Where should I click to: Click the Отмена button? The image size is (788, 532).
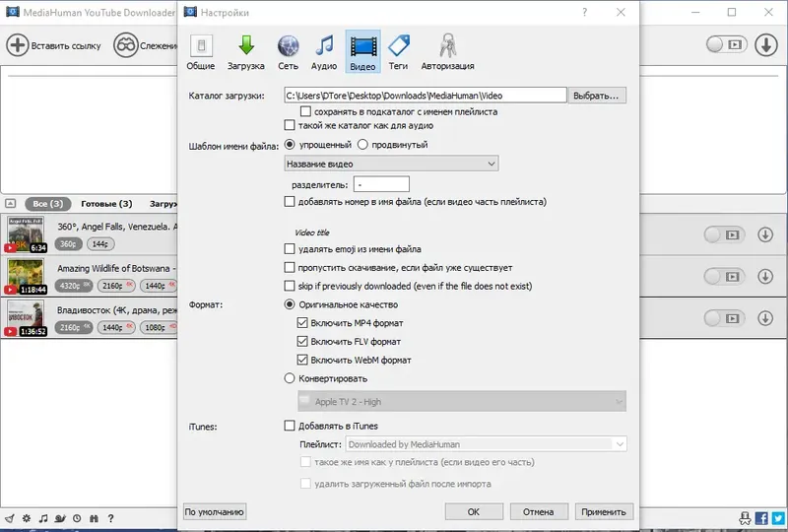[x=539, y=512]
